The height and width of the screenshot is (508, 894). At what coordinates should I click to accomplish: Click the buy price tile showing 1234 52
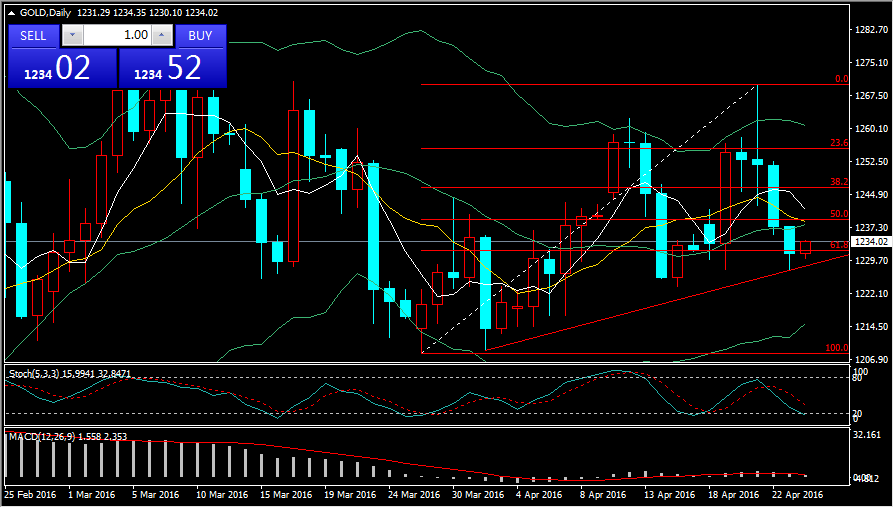click(172, 68)
